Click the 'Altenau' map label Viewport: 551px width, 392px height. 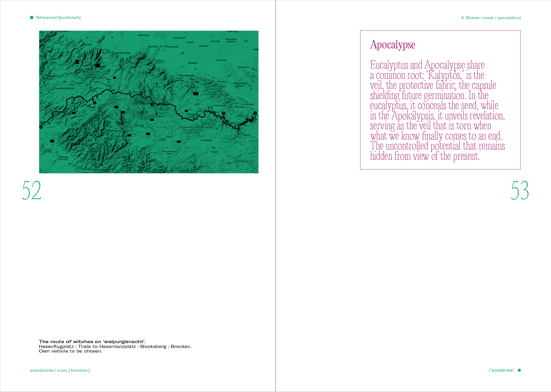(x=93, y=91)
